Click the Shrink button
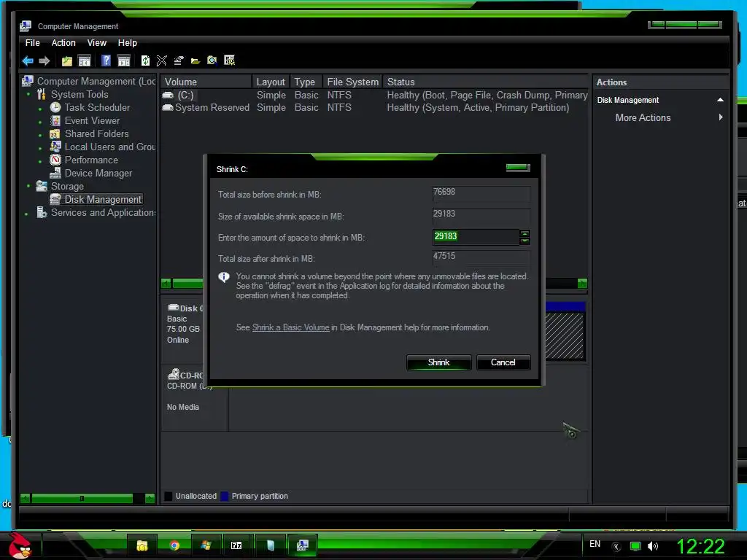This screenshot has height=560, width=747. coord(438,362)
